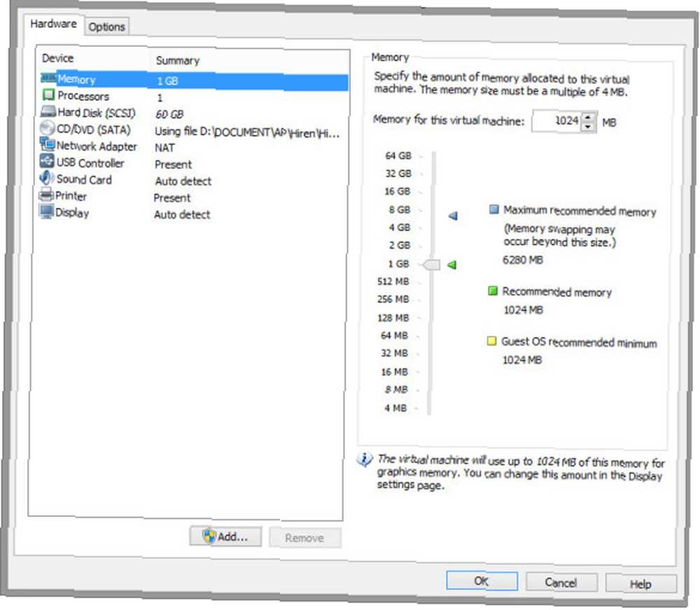This screenshot has height=610, width=700.
Task: Click the yellow Guest OS minimum legend square
Action: coord(491,342)
